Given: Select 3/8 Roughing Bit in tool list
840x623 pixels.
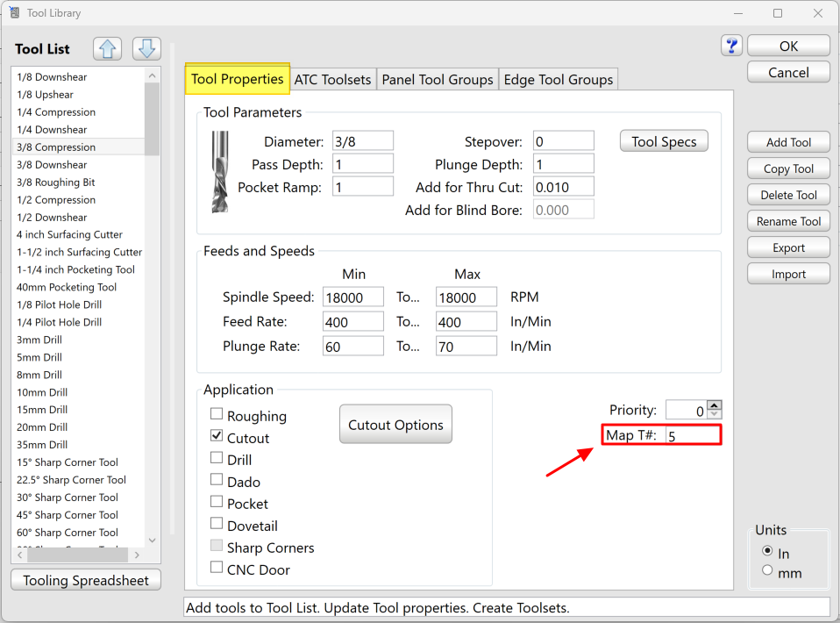Looking at the screenshot, I should (x=56, y=183).
